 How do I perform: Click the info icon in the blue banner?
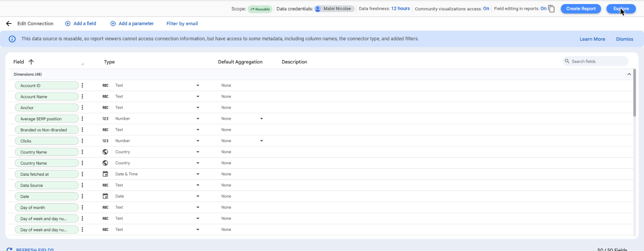click(12, 39)
